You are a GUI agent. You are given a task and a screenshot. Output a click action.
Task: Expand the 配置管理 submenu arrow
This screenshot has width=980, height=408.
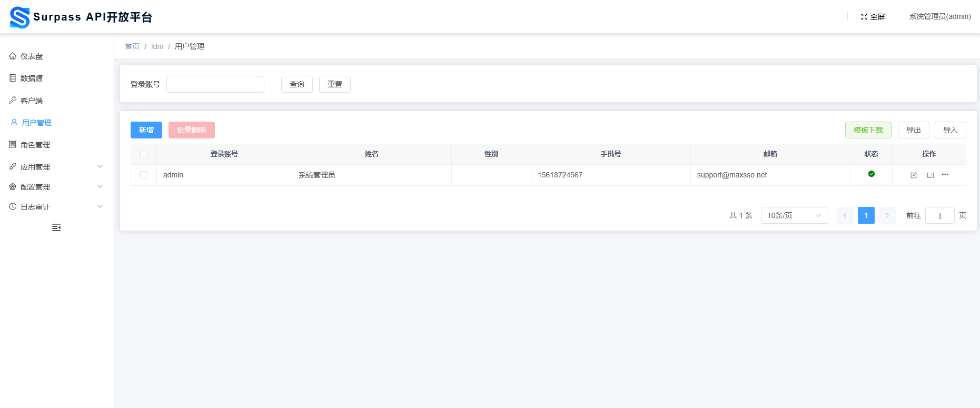(x=100, y=186)
